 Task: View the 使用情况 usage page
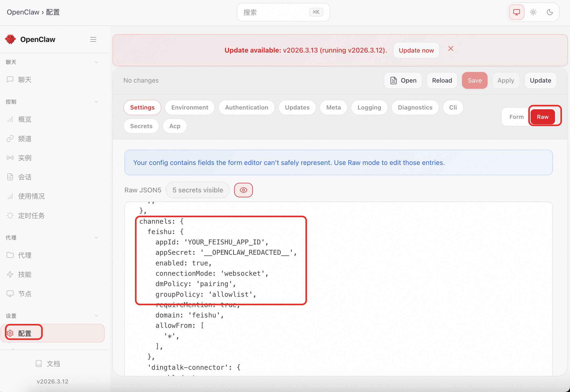pyautogui.click(x=52, y=196)
